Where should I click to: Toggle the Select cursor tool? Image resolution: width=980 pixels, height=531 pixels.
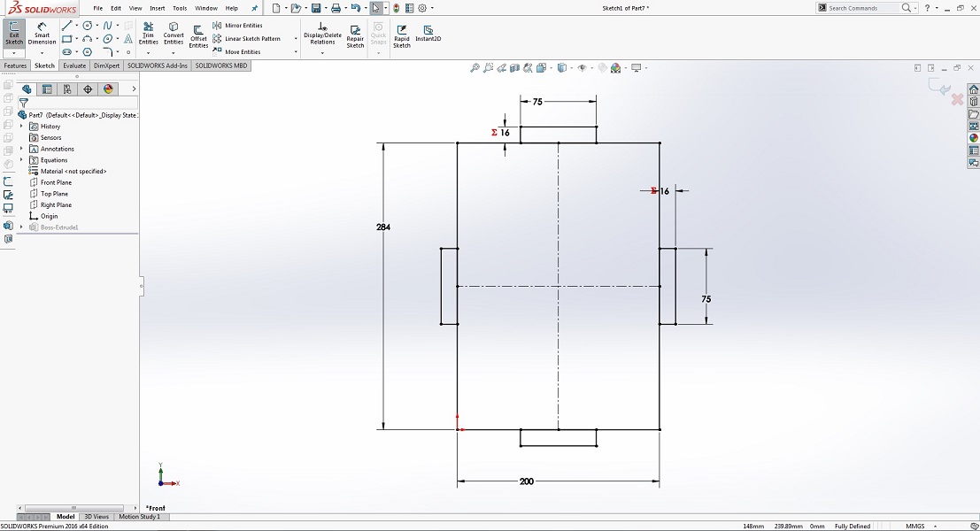coord(375,8)
